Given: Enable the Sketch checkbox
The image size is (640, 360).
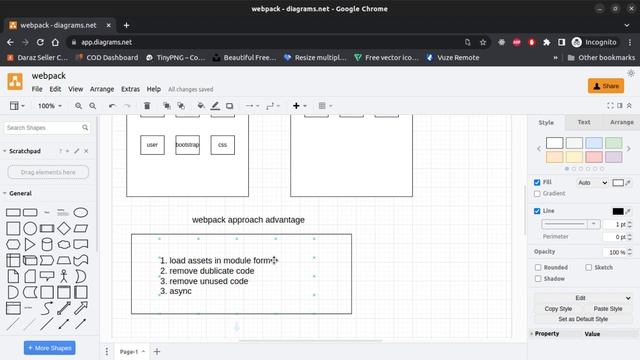Looking at the screenshot, I should pos(588,267).
